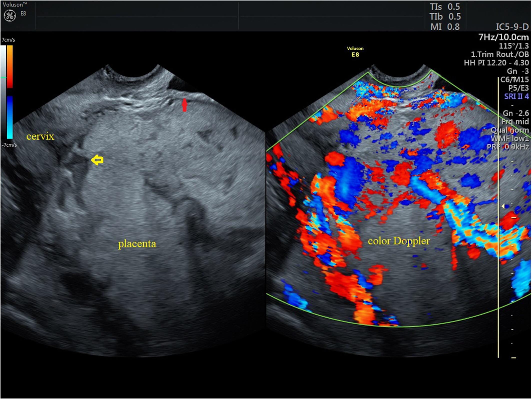Click the 'Qual norm' quality setting
The width and height of the screenshot is (532, 399).
point(510,130)
